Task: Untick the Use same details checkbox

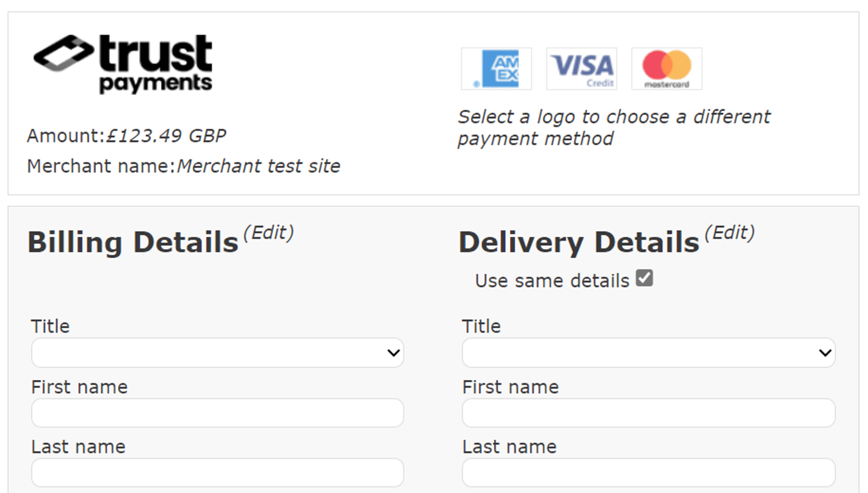Action: [x=644, y=279]
